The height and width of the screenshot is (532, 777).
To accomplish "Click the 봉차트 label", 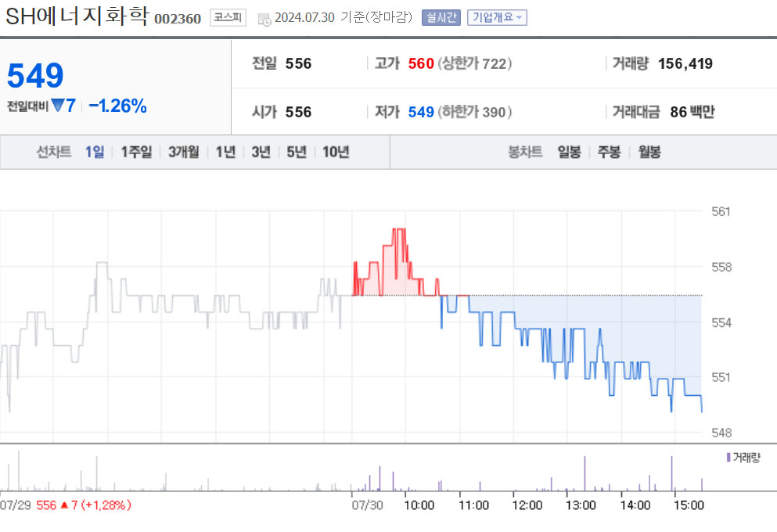I will coord(525,152).
